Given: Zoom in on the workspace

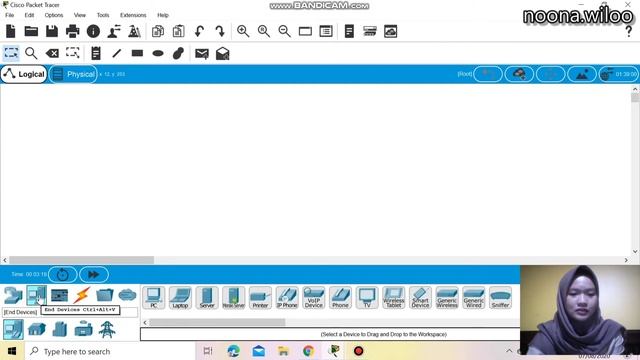Looking at the screenshot, I should (243, 31).
